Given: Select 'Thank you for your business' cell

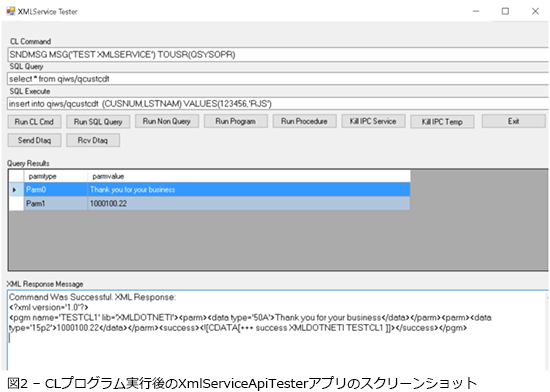Looking at the screenshot, I should pos(249,190).
